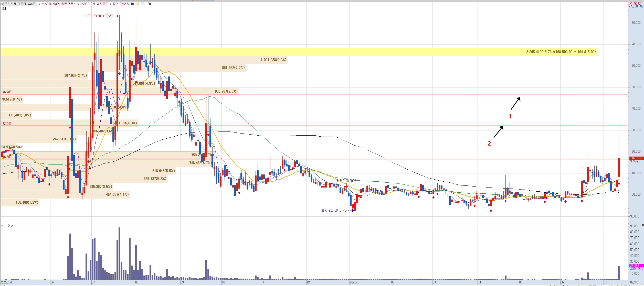Toggle the MACD-sig와 골든크로스 marker square
Screen dimensions: 644x286
(x=39, y=4)
